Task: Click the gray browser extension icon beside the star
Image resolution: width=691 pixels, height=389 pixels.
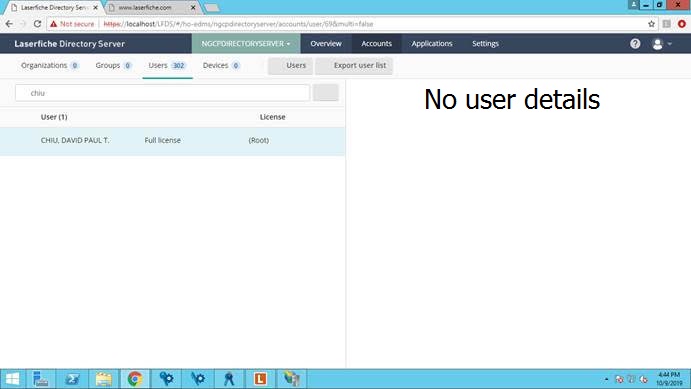Action: 667,24
